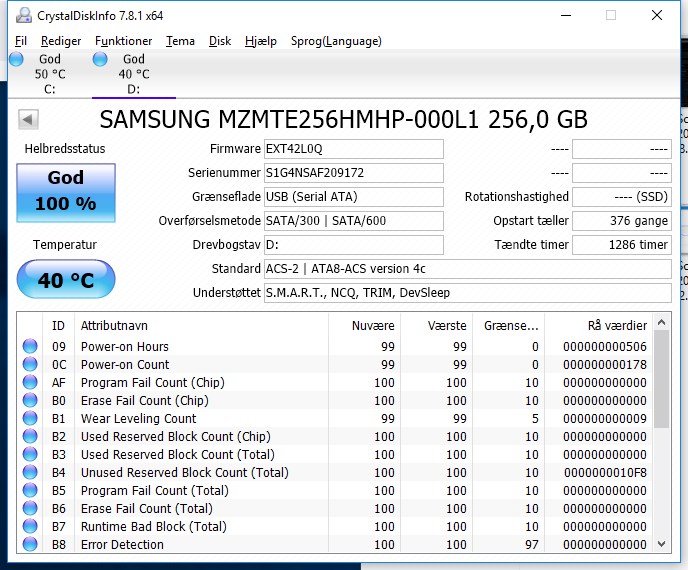The image size is (688, 570).
Task: Click the blue status orb for drive C:
Action: click(16, 59)
